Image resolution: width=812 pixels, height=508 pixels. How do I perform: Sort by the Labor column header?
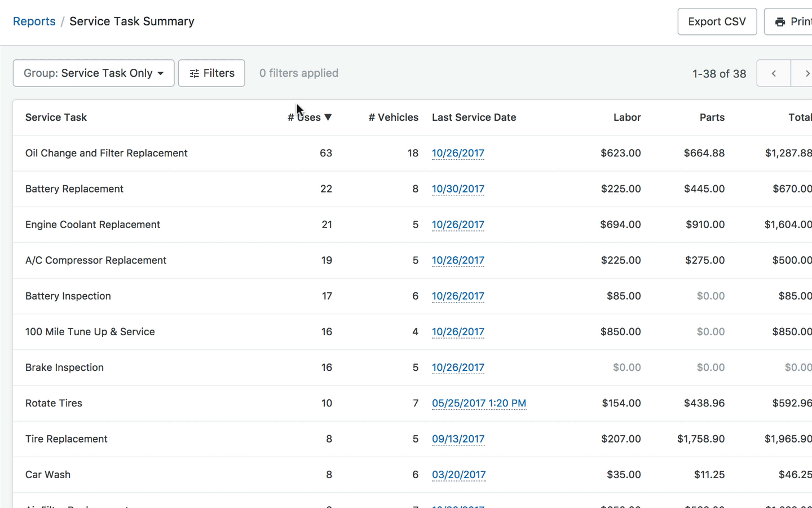click(x=627, y=117)
